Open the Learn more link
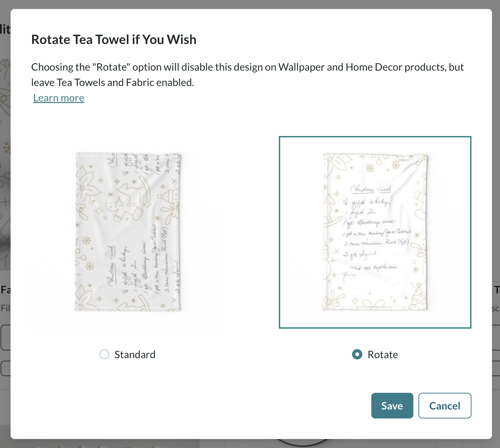The height and width of the screenshot is (448, 500). tap(59, 98)
